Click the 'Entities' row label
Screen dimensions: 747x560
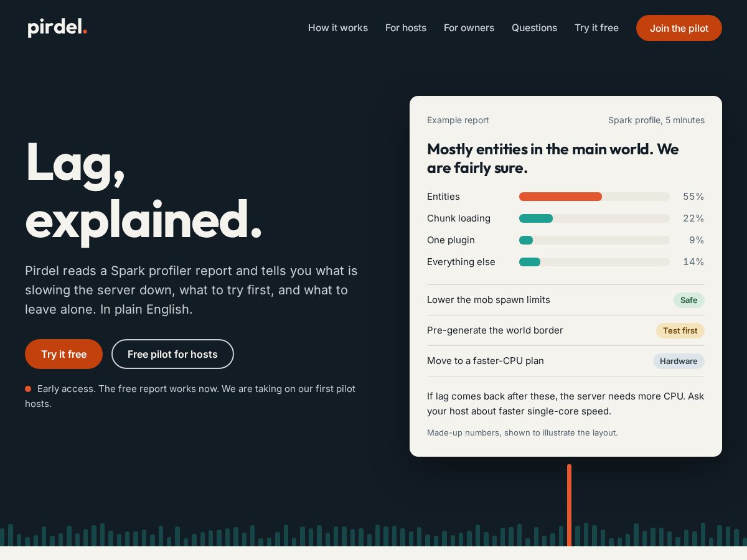(x=443, y=197)
